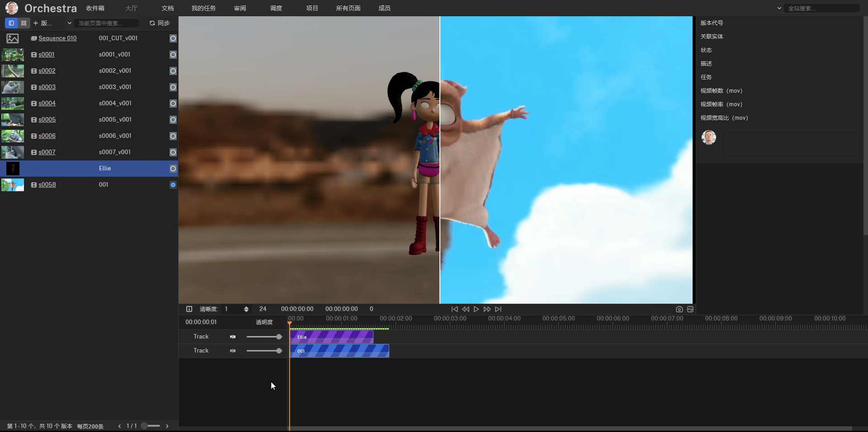Jump to the last frame
This screenshot has height=432, width=868.
coord(498,309)
